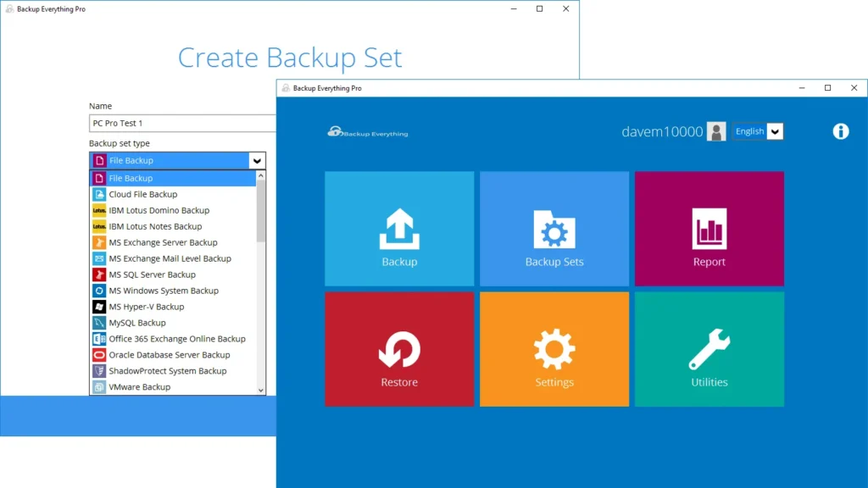Select VMware Backup text
The width and height of the screenshot is (868, 488).
[x=140, y=386]
